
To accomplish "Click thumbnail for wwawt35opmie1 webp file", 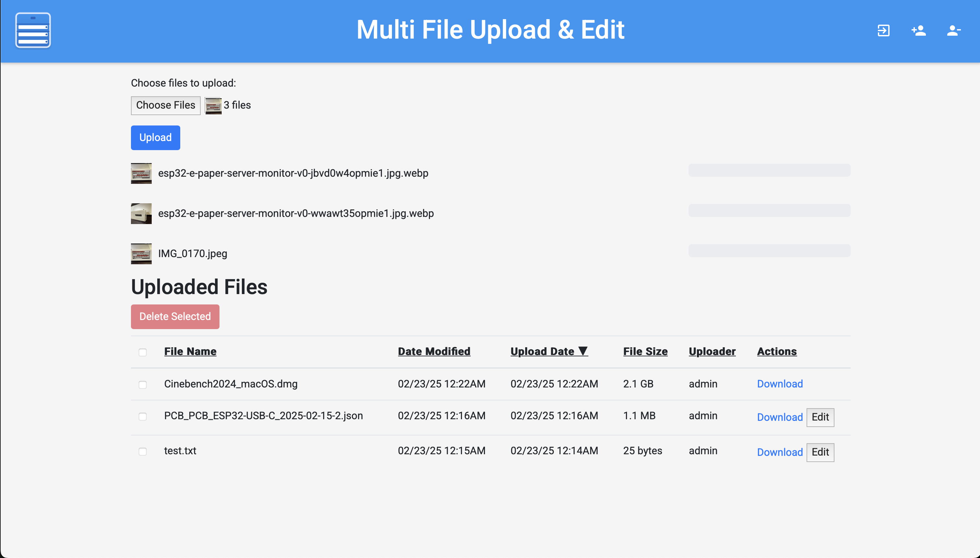I will coord(141,213).
